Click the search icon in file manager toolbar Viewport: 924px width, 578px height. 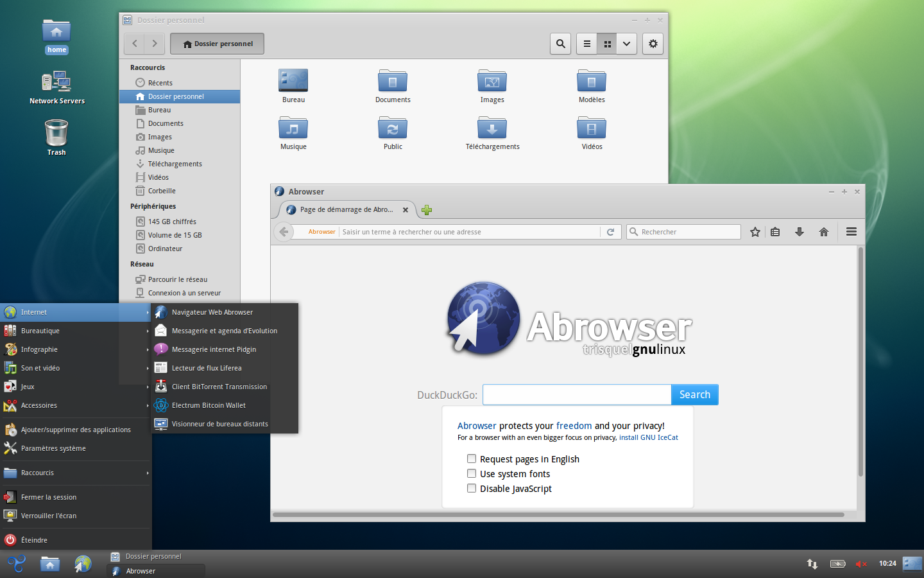pos(560,44)
